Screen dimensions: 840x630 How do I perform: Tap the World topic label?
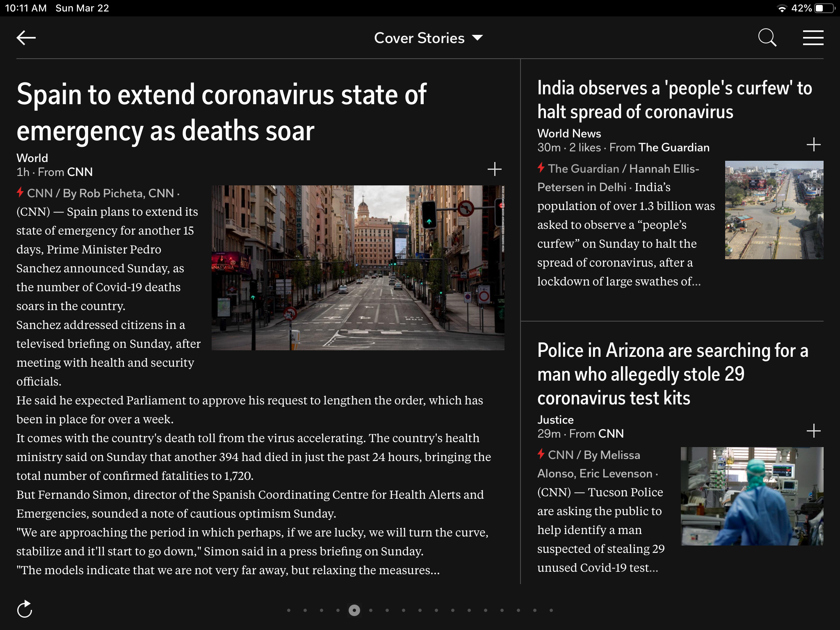click(x=32, y=158)
